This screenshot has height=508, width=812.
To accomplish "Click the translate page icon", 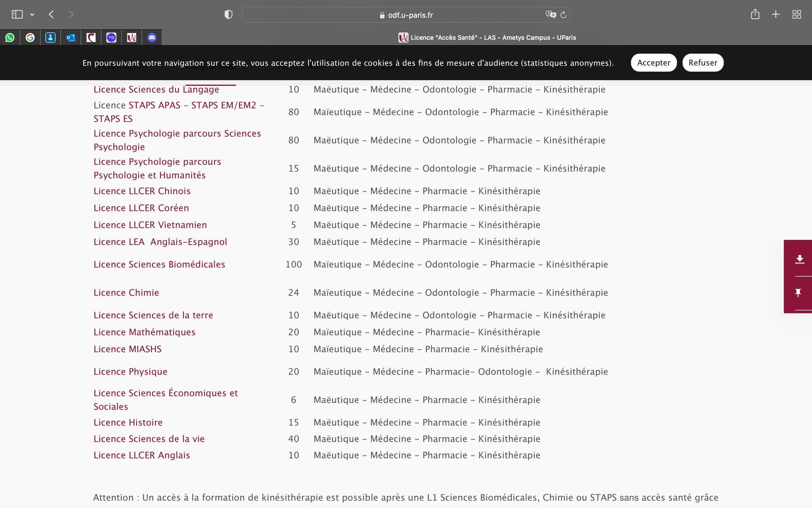I will click(x=551, y=14).
